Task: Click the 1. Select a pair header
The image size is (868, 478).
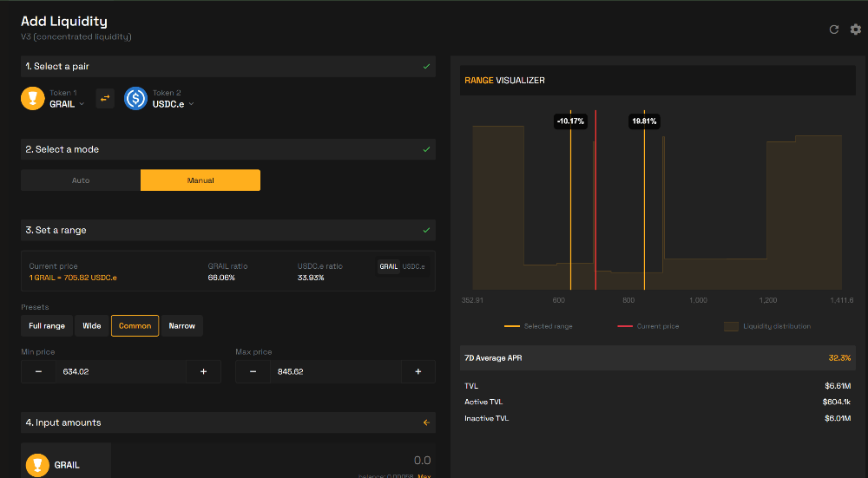Action: (228, 67)
